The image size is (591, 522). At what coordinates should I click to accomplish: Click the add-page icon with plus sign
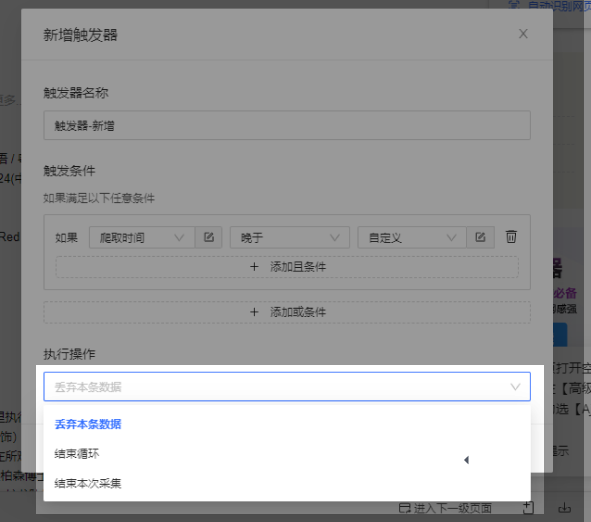click(528, 508)
